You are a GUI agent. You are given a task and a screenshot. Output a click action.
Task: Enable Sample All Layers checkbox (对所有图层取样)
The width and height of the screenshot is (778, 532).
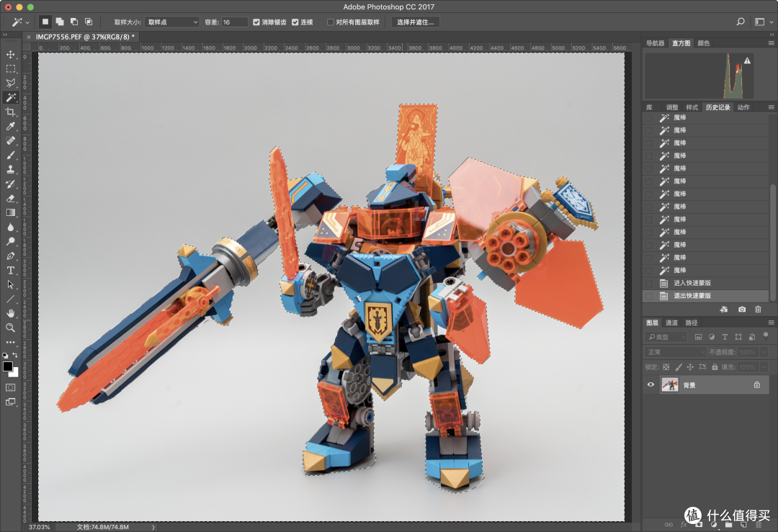pos(331,22)
